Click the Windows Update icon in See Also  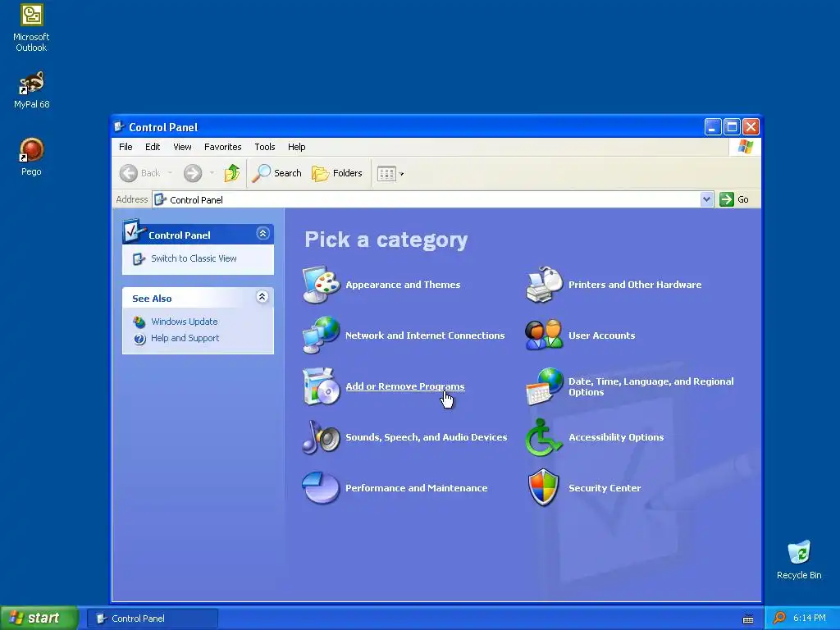click(139, 322)
